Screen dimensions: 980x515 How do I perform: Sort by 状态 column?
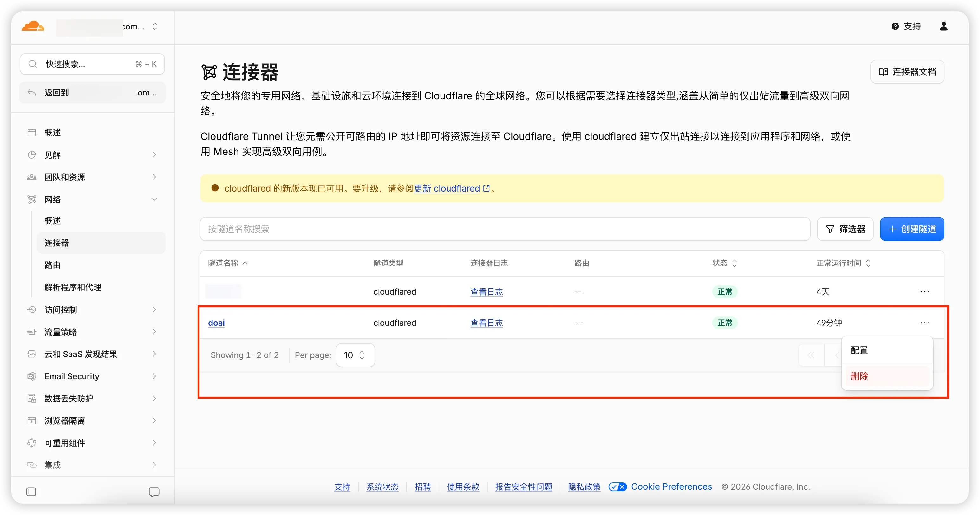[725, 263]
